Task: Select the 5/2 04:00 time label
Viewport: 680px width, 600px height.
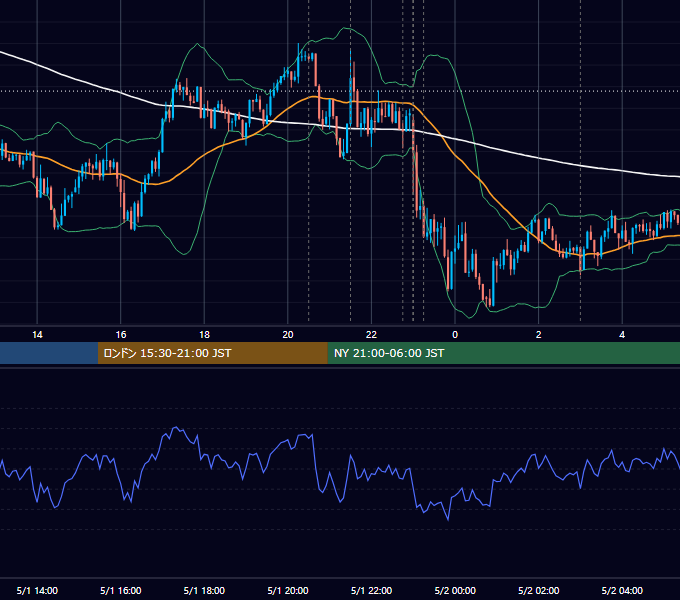Action: click(x=622, y=590)
